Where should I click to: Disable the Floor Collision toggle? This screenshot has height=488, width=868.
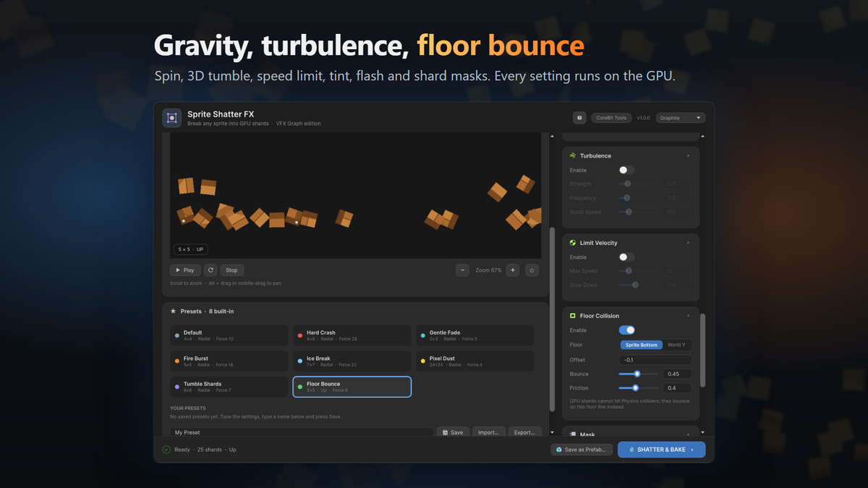point(626,330)
